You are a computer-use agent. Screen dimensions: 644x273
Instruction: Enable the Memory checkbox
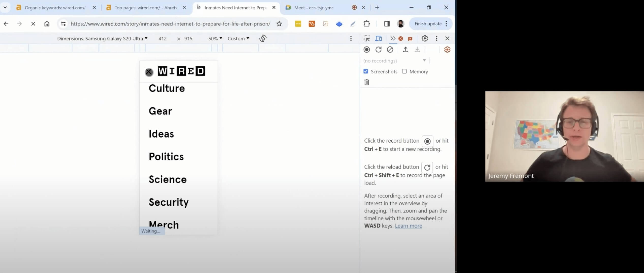click(x=404, y=71)
